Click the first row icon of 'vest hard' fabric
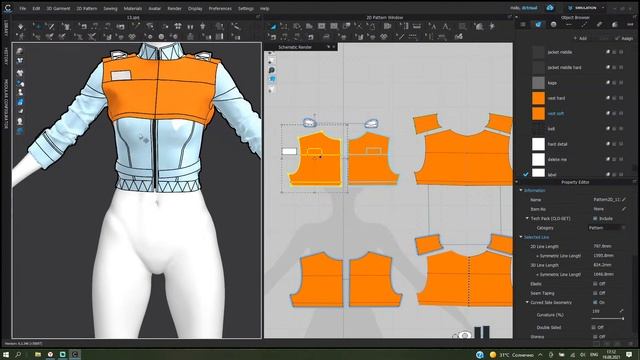The height and width of the screenshot is (360, 640). click(x=608, y=98)
